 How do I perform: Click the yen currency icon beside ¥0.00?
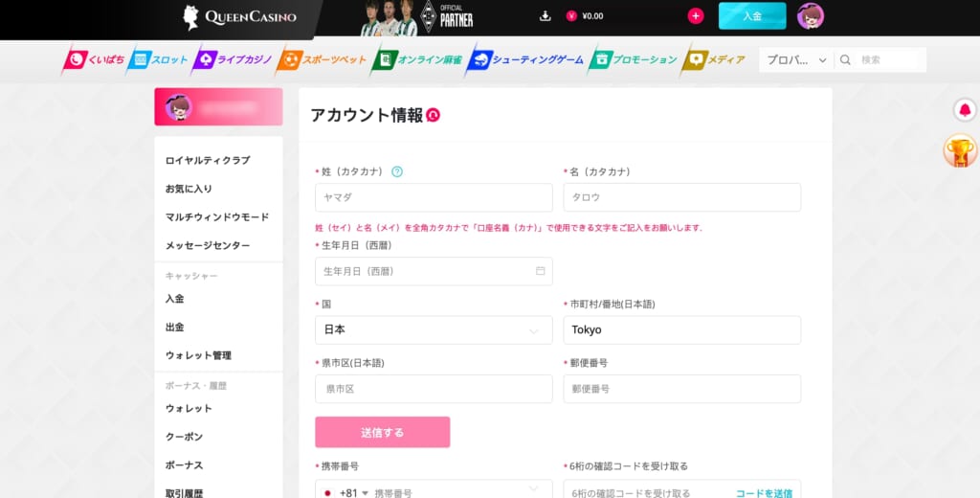pyautogui.click(x=571, y=16)
